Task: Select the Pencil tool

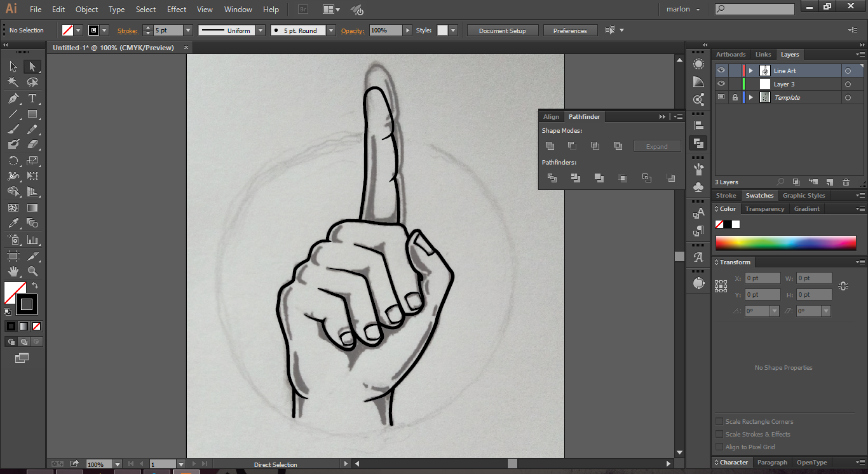Action: (x=32, y=130)
